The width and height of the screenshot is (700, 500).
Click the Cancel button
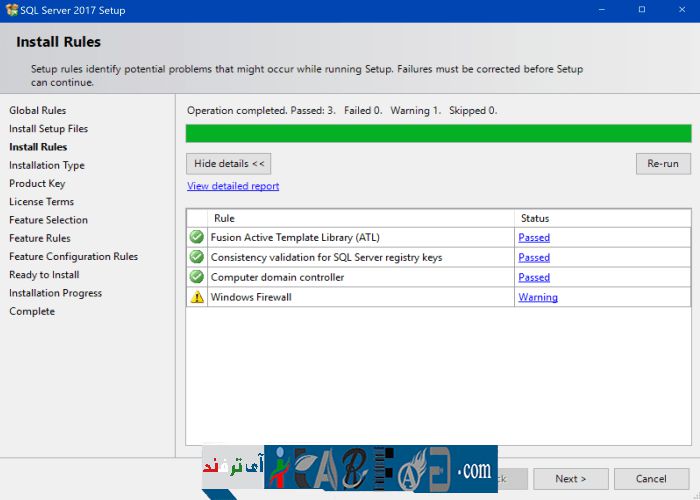pos(651,479)
